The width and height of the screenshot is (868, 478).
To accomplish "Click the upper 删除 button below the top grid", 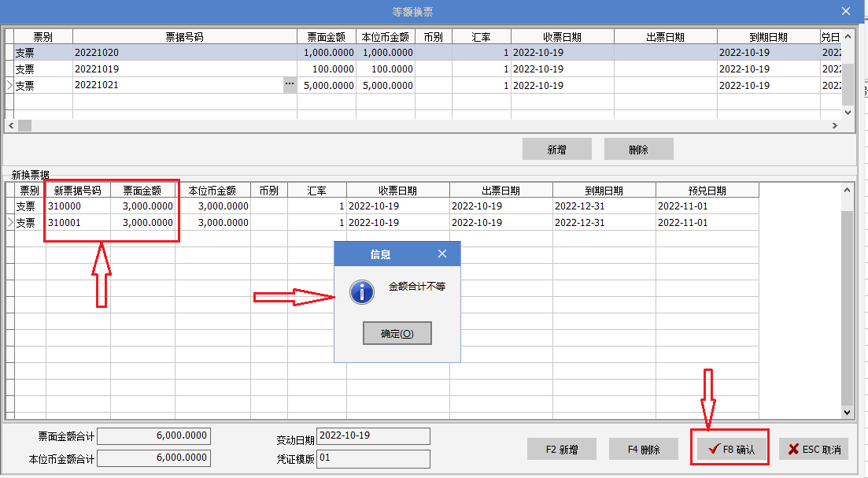I will click(639, 149).
